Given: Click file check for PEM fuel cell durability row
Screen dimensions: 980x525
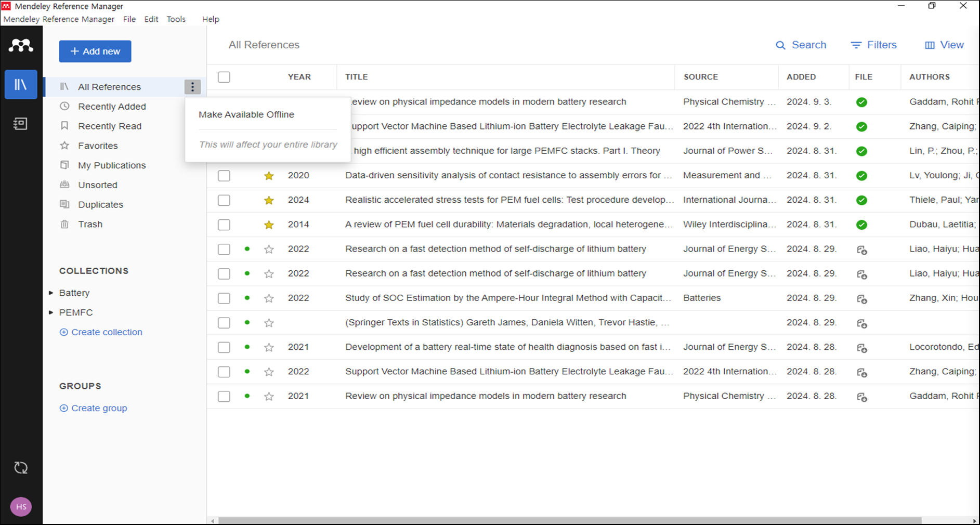Looking at the screenshot, I should [861, 225].
